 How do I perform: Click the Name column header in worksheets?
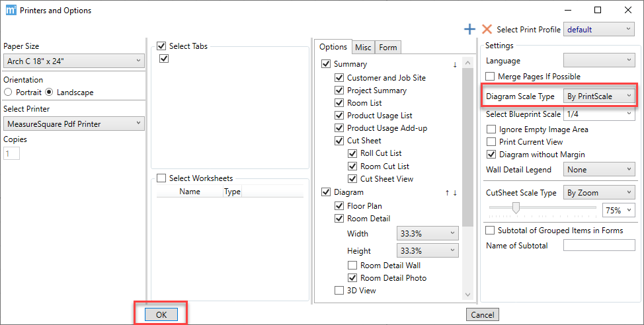point(190,191)
